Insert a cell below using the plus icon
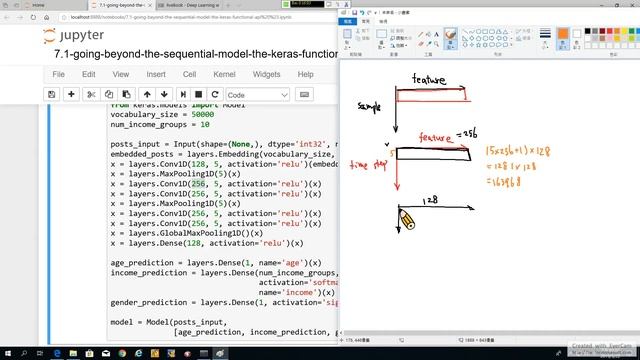640x360 pixels. coord(71,95)
